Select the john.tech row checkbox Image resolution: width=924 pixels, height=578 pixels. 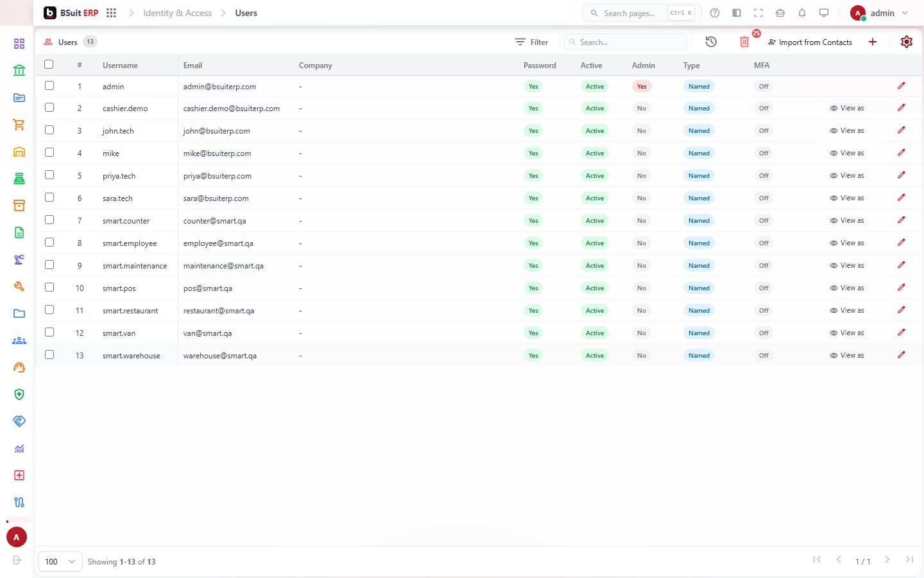(49, 130)
